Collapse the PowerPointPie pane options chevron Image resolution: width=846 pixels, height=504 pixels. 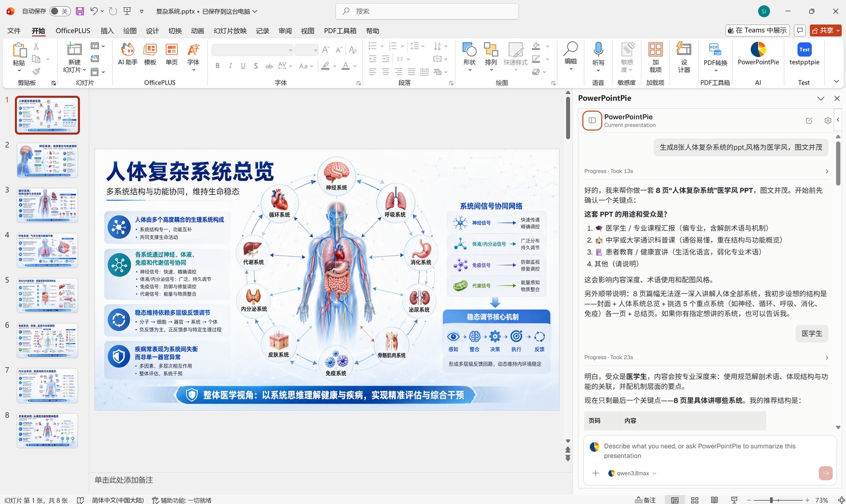821,98
